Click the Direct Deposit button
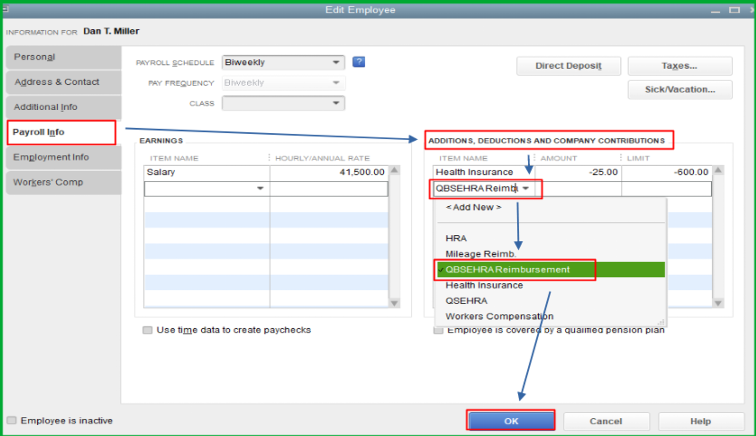This screenshot has width=756, height=436. [568, 66]
